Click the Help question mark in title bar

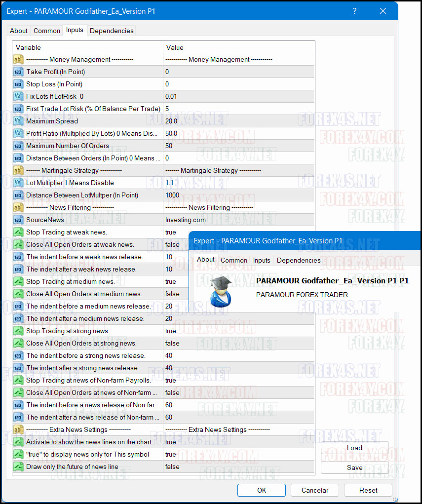tap(354, 11)
